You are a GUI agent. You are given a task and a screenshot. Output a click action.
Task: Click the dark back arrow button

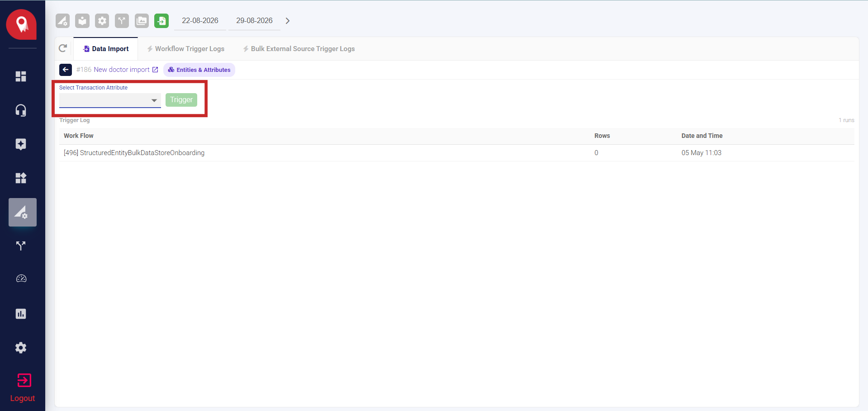point(66,70)
